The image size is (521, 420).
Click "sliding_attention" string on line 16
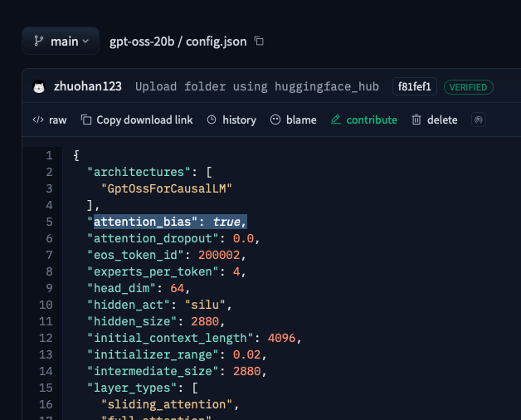pos(167,405)
